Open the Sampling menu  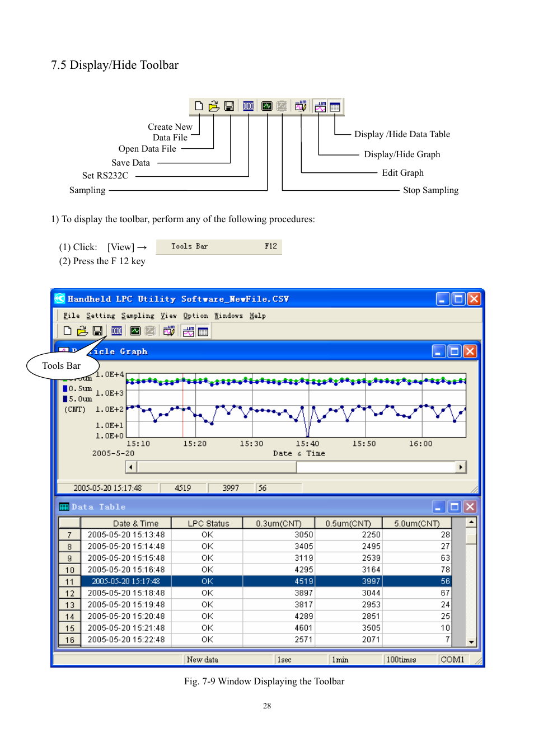pyautogui.click(x=138, y=316)
